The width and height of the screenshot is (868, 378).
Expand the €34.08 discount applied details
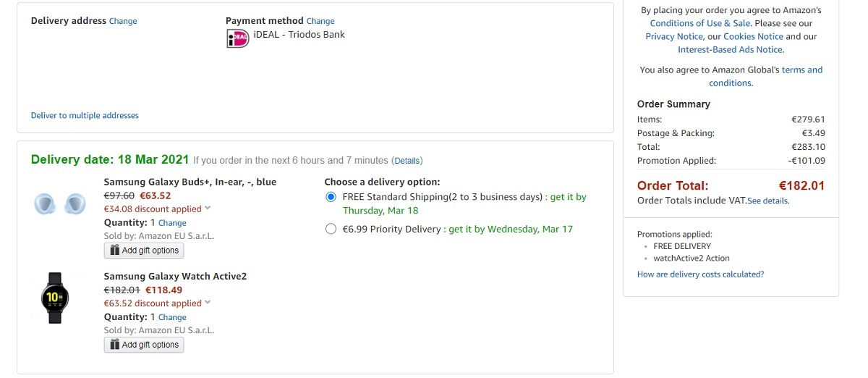click(208, 209)
